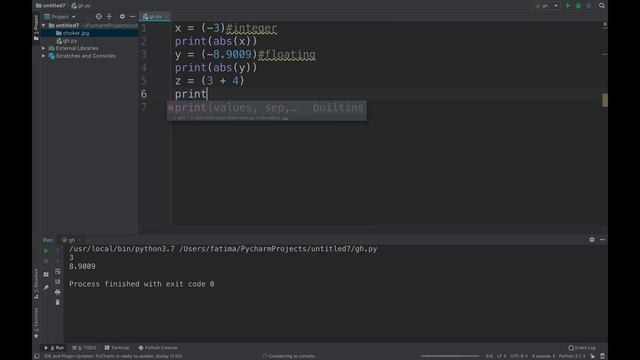Viewport: 640px width, 360px height.
Task: Select Scratches and Consoles label
Action: 85,56
